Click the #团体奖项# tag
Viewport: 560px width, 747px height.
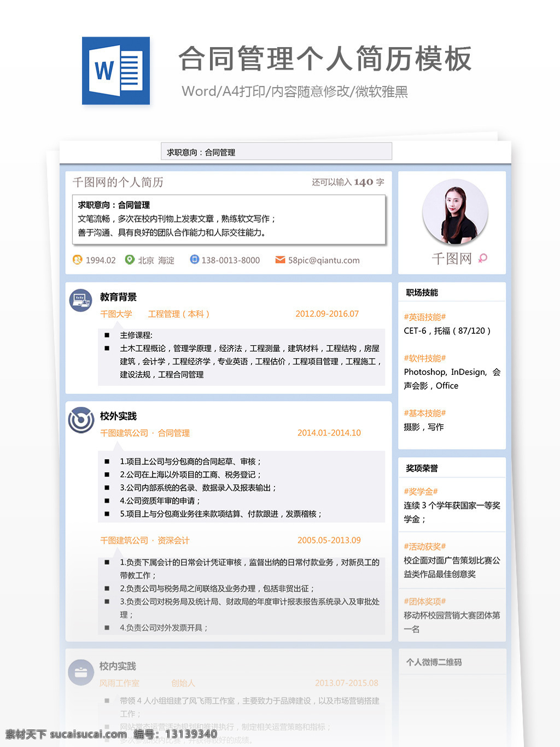coord(425,601)
